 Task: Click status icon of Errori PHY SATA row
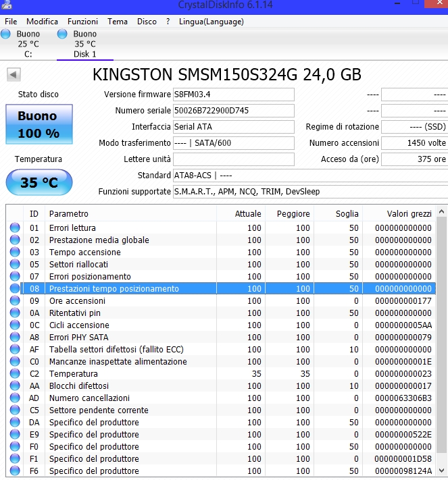tap(15, 337)
